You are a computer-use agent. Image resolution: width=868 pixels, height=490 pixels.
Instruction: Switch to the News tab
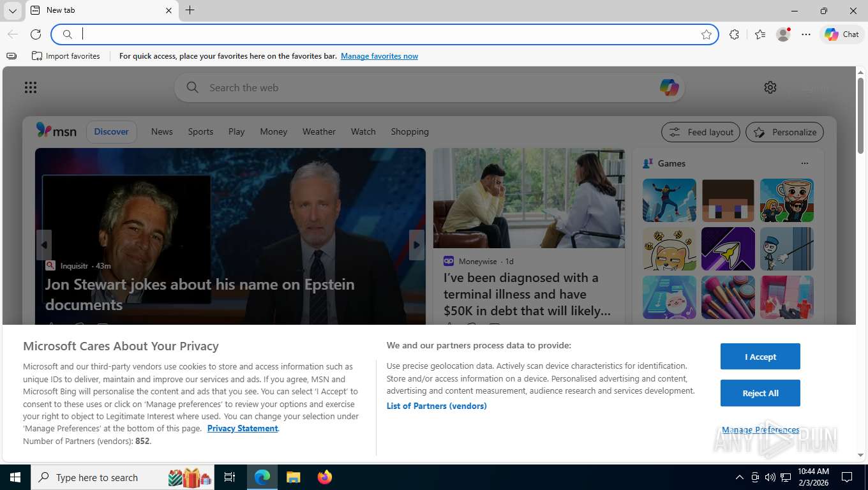[162, 131]
